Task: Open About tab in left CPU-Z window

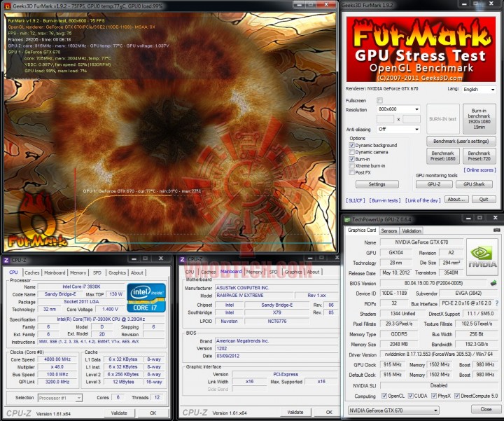Action: pyautogui.click(x=137, y=272)
